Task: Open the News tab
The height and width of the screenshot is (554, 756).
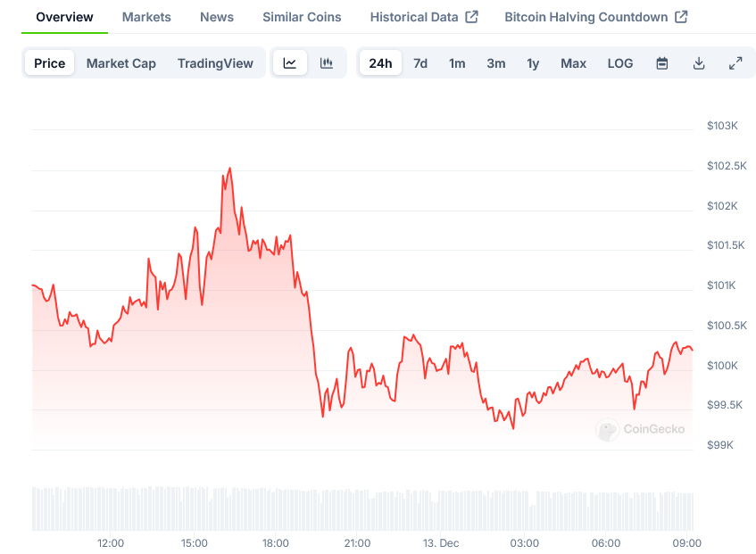Action: pos(217,17)
